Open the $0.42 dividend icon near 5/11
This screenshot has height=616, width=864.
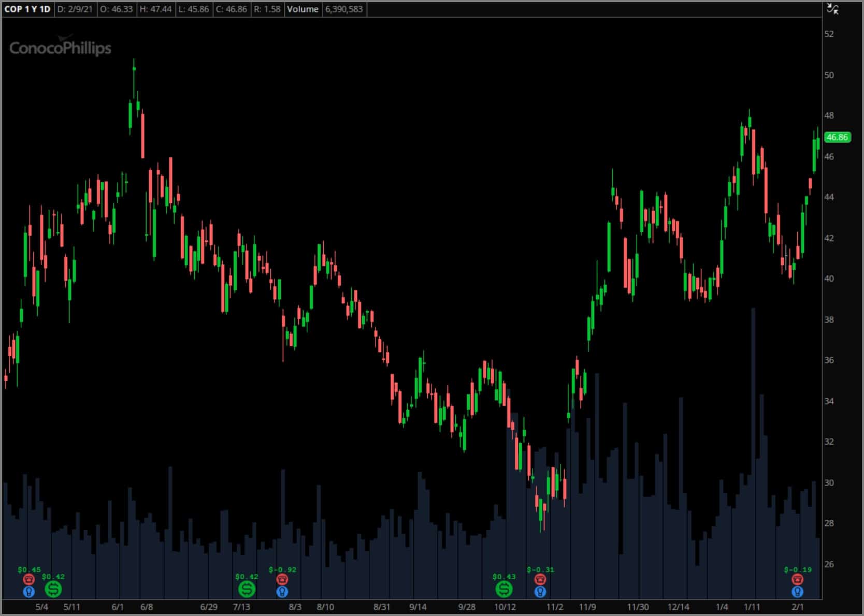click(53, 589)
